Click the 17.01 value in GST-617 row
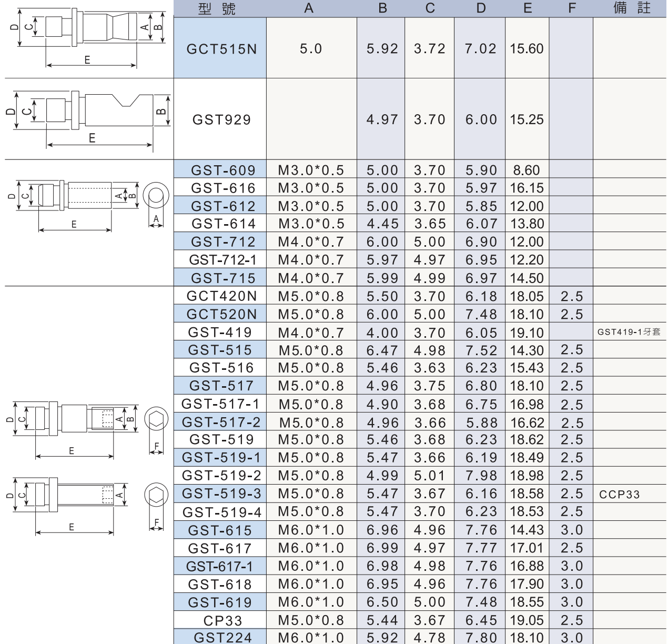Image resolution: width=668 pixels, height=644 pixels. pos(527,548)
